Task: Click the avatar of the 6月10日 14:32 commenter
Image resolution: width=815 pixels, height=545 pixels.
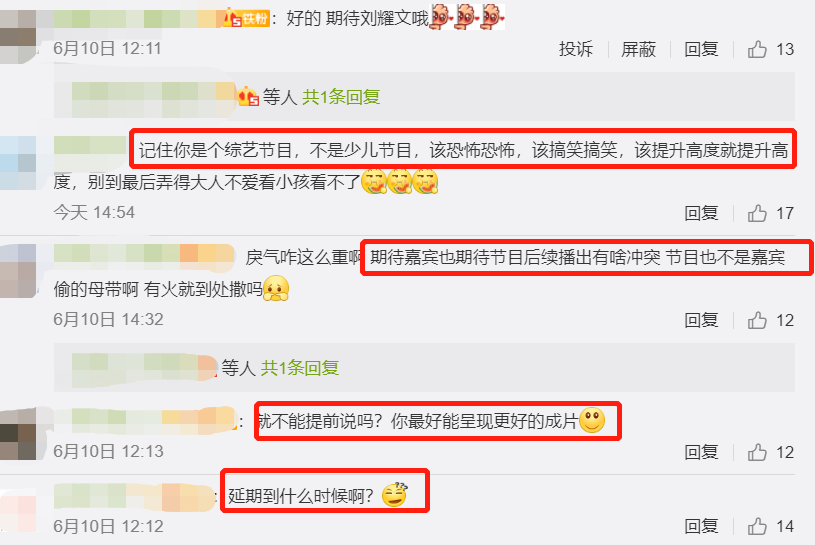Action: click(18, 271)
